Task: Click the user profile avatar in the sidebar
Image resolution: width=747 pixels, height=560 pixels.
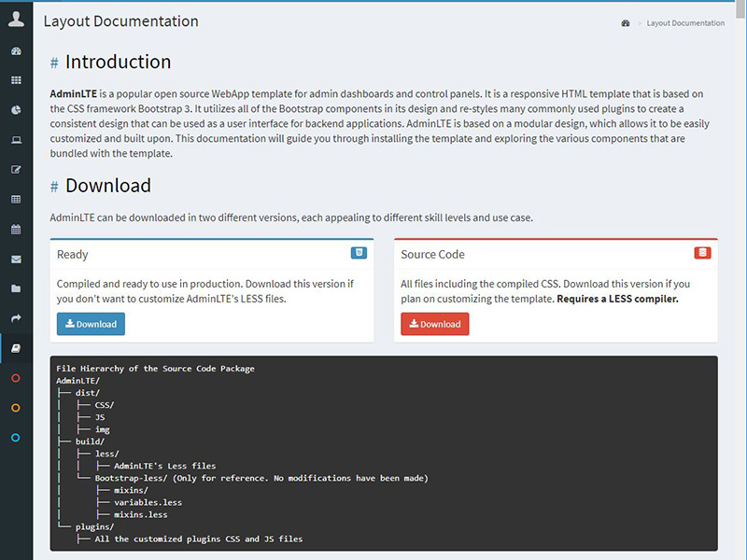Action: (16, 19)
